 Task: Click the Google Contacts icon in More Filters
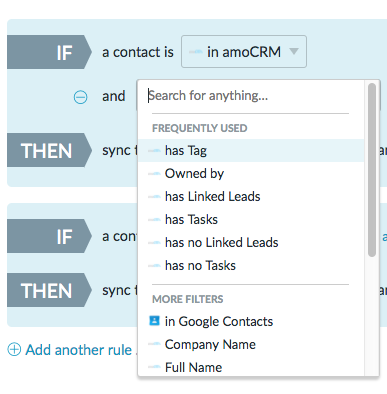pyautogui.click(x=154, y=321)
